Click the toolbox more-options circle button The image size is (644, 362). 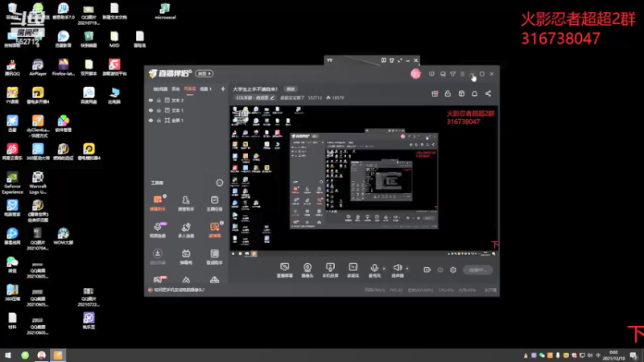[219, 183]
